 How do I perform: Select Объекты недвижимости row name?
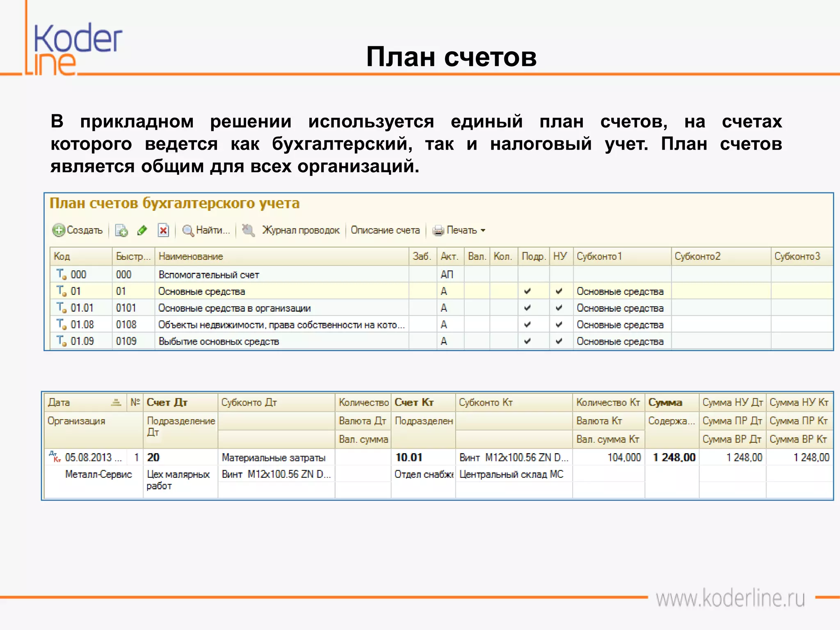click(x=282, y=324)
